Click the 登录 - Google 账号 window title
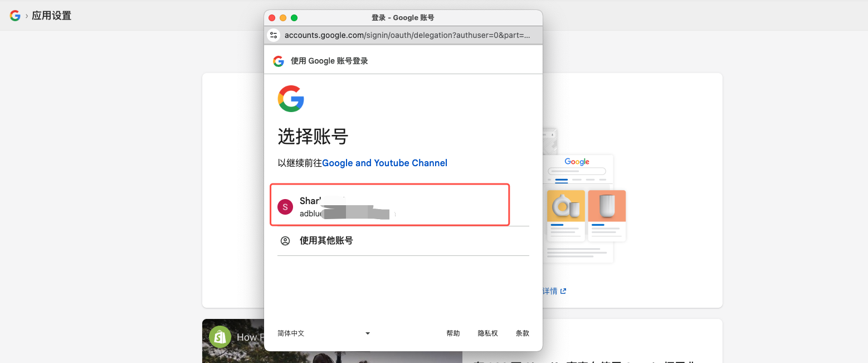The width and height of the screenshot is (868, 363). 403,18
